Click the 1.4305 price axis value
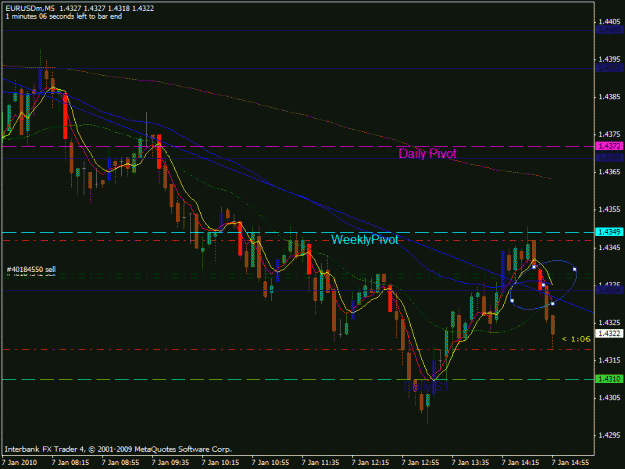This screenshot has width=625, height=469. coord(610,398)
